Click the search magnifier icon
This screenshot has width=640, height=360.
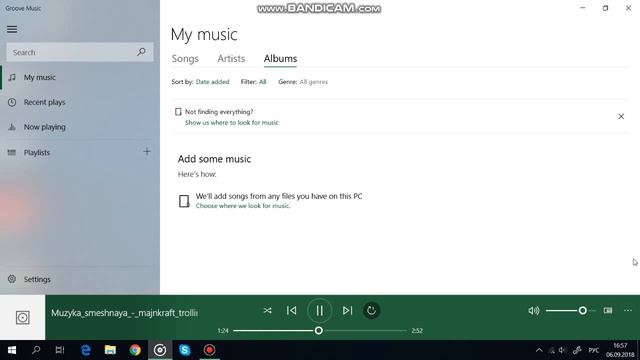coord(141,52)
